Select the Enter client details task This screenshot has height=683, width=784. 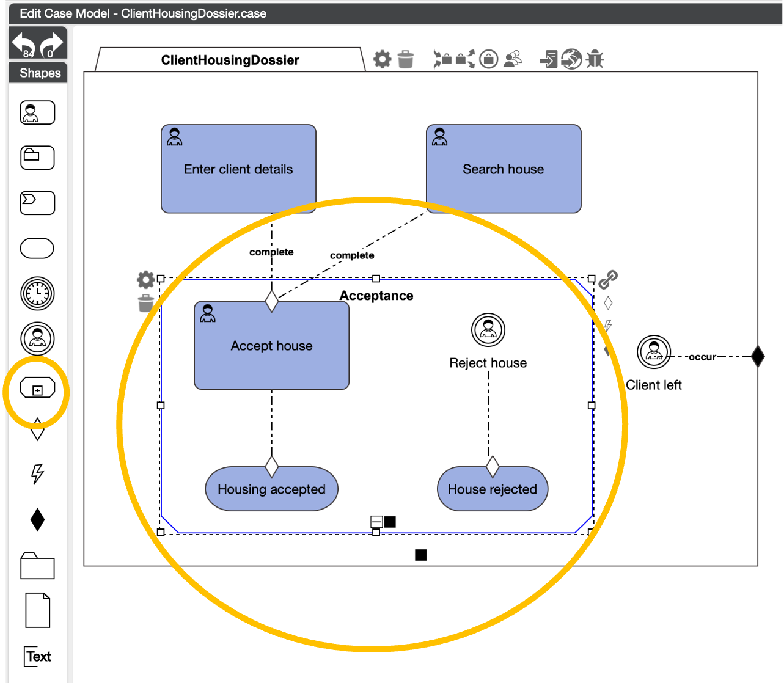238,169
